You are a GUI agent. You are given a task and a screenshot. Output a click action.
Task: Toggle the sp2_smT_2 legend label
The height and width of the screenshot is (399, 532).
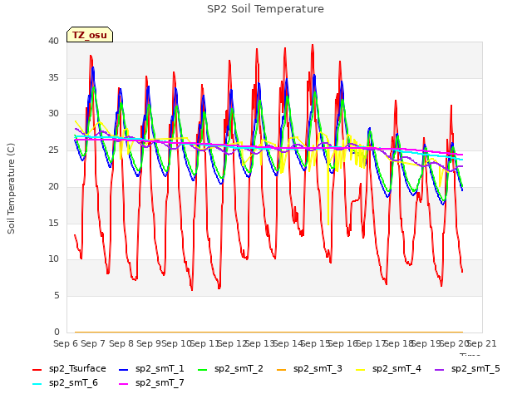pos(239,369)
